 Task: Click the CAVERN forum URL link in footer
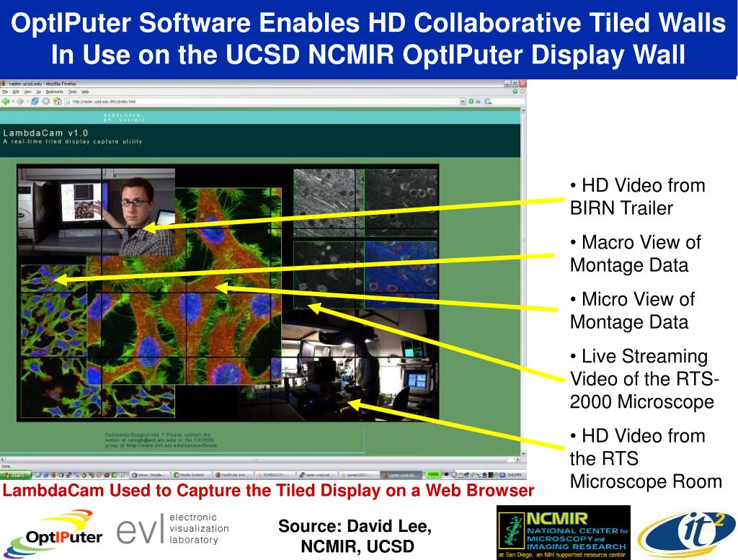tap(172, 445)
